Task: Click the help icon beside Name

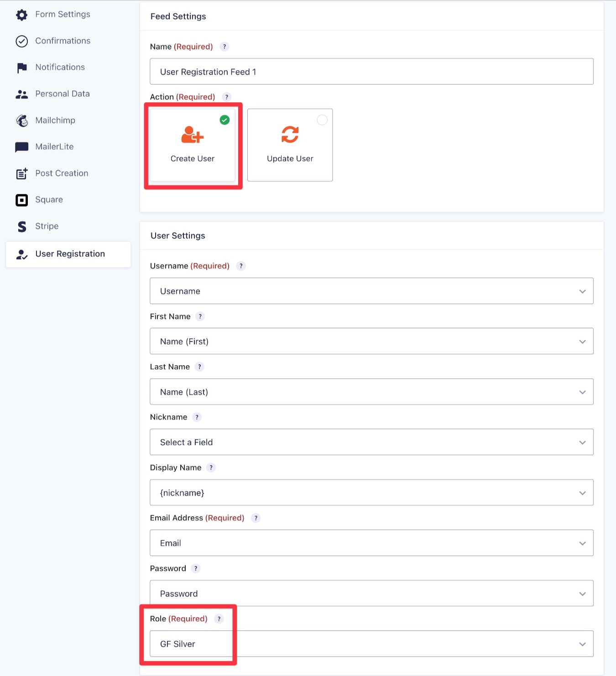Action: (224, 47)
